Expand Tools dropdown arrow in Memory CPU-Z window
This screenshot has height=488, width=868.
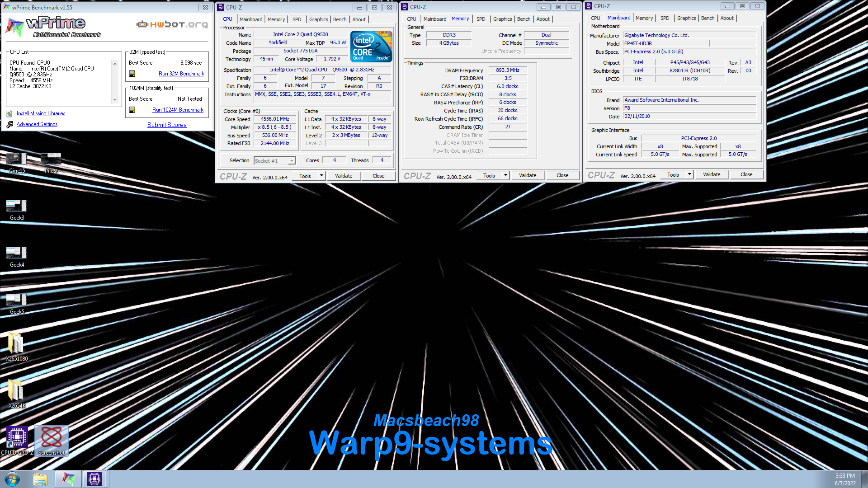[505, 175]
